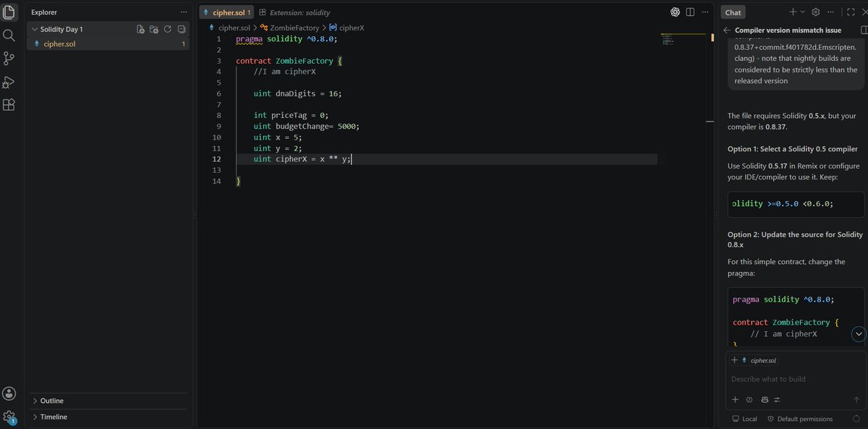868x429 pixels.
Task: Open the Run and Debug view
Action: click(x=9, y=82)
